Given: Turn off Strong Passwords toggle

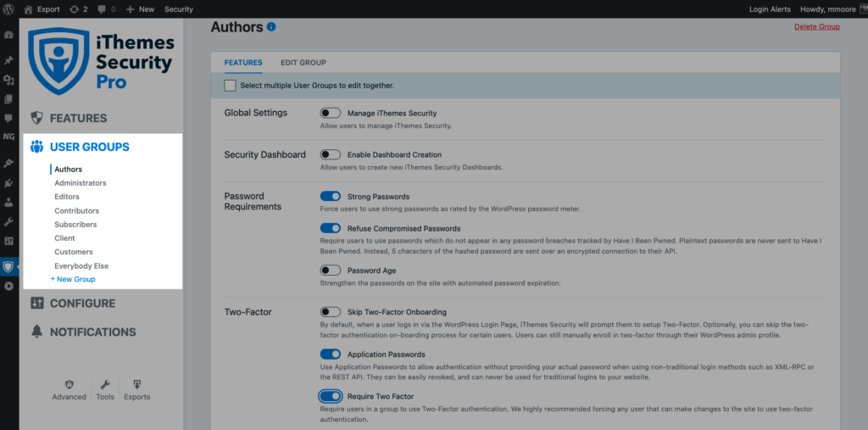Looking at the screenshot, I should click(x=331, y=196).
